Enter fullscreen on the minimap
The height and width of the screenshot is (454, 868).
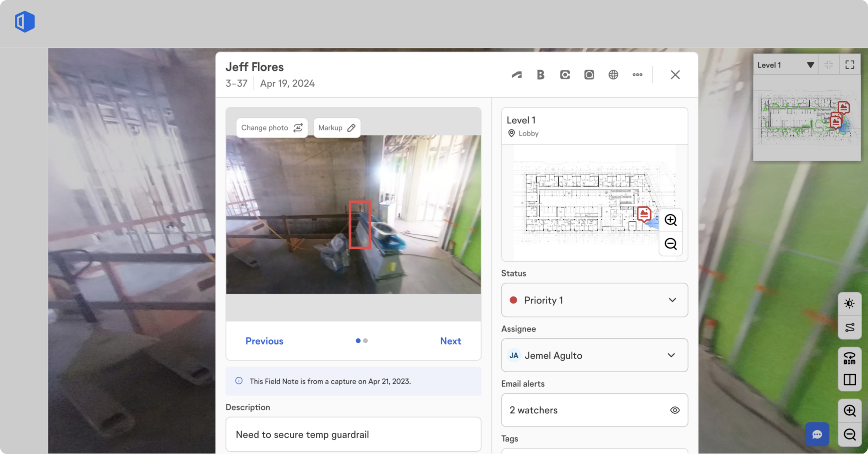[850, 65]
